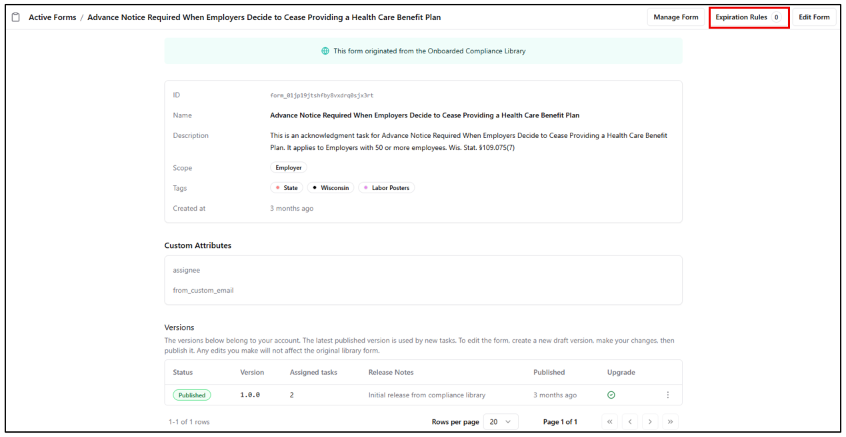Open Expiration Rules
The width and height of the screenshot is (846, 437).
click(748, 17)
